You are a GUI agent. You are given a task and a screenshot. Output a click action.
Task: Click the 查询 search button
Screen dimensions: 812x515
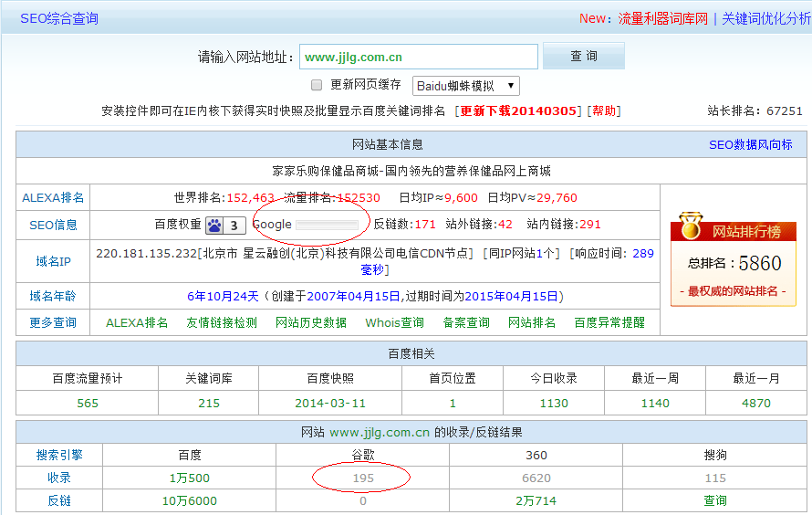click(584, 56)
